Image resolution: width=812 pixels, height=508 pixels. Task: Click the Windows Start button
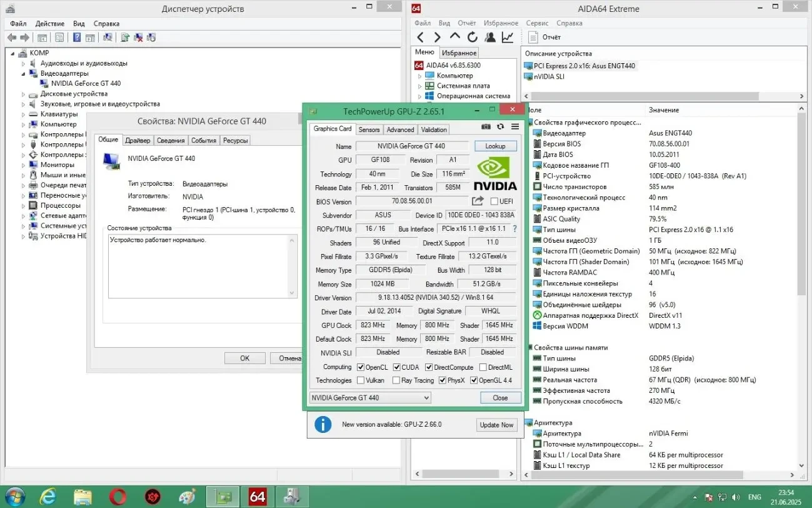(x=14, y=497)
